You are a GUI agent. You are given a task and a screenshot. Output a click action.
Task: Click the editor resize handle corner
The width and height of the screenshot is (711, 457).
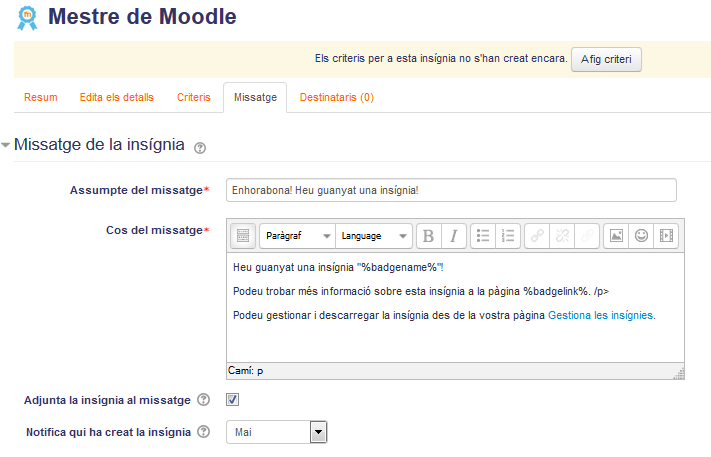[679, 374]
